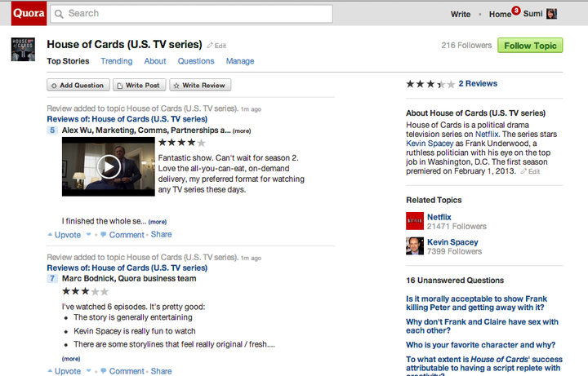
Task: Open question about House of Cards' success
Action: pyautogui.click(x=484, y=365)
